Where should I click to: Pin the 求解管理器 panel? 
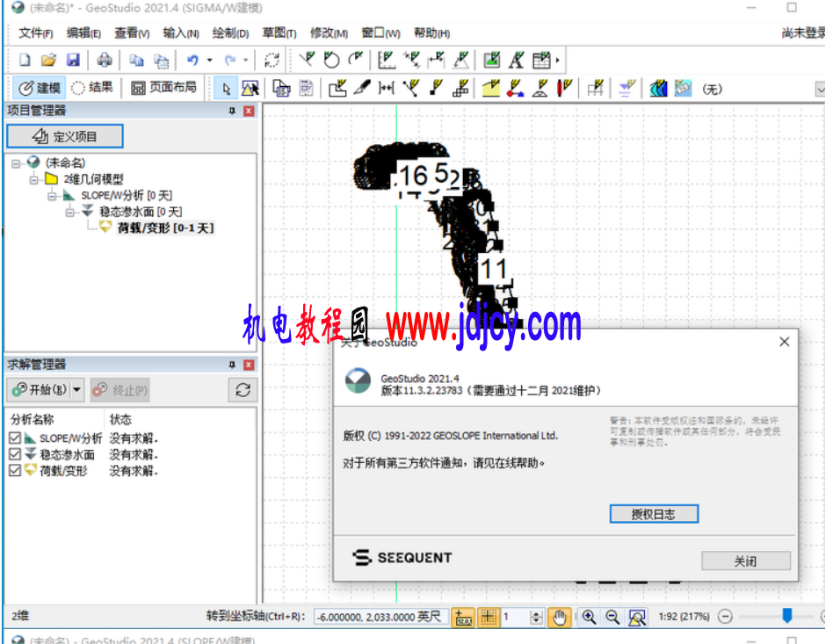(232, 365)
